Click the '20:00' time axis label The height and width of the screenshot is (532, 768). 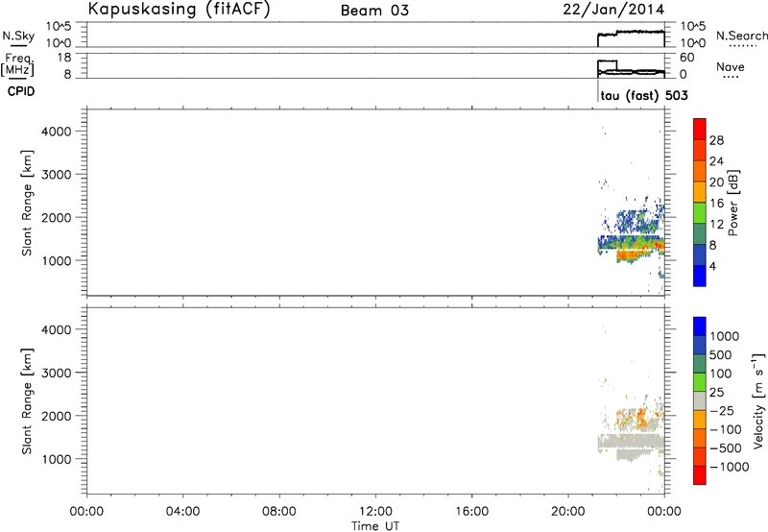click(x=567, y=512)
